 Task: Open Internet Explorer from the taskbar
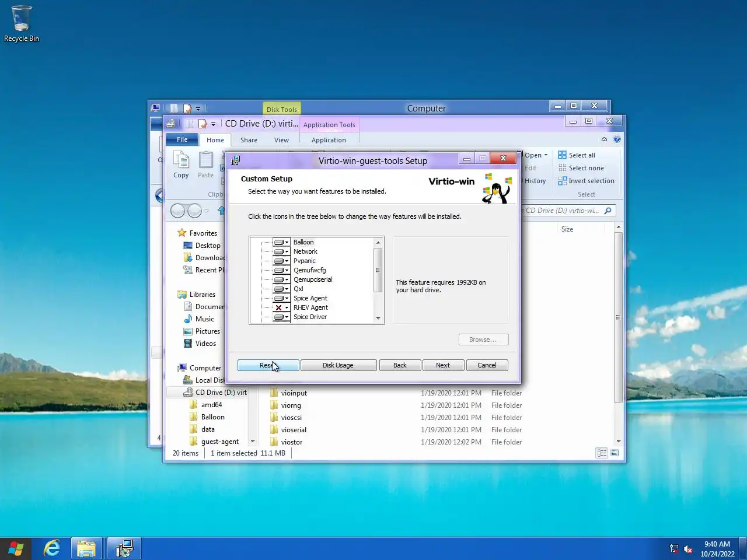point(52,548)
